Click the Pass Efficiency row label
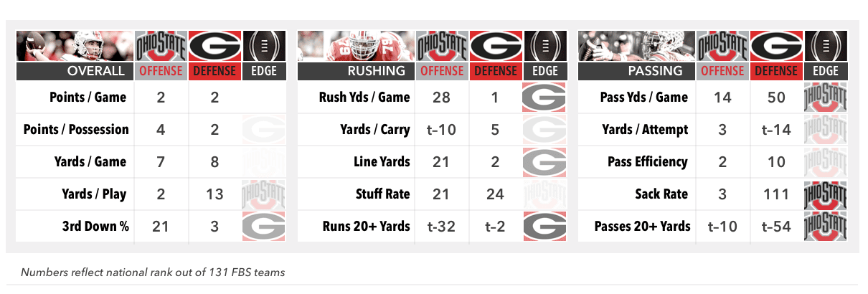The height and width of the screenshot is (294, 868). pyautogui.click(x=648, y=161)
